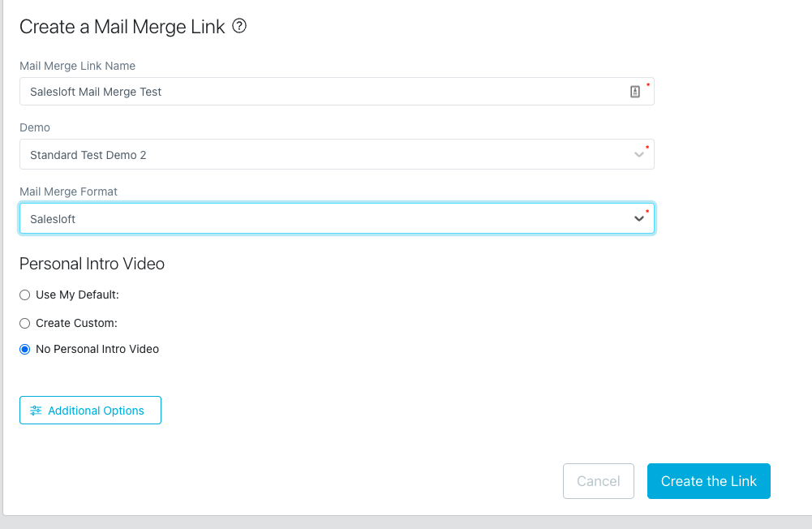Select the Use My Default radio button
812x529 pixels.
(x=25, y=295)
